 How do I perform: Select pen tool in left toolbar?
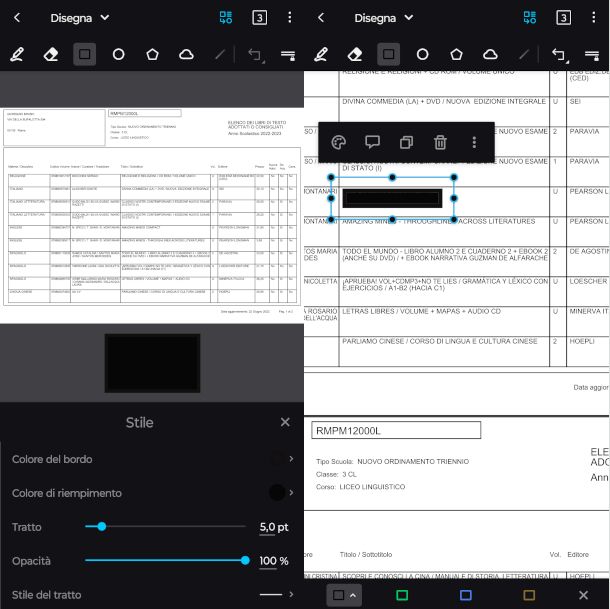coord(17,54)
